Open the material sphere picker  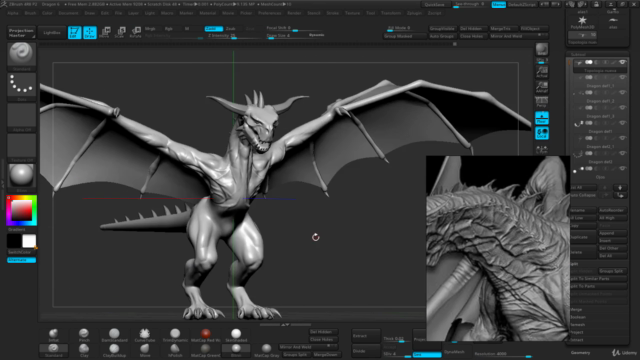(22, 176)
